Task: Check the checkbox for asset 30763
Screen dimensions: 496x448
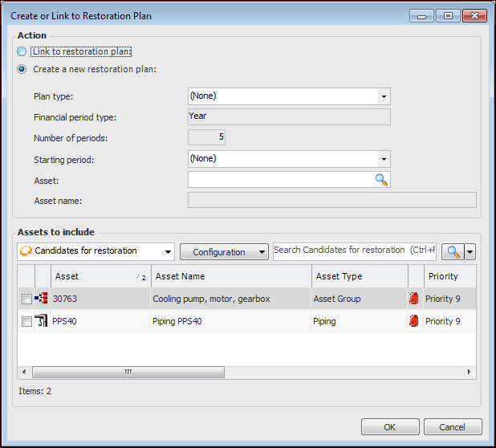Action: click(x=26, y=299)
